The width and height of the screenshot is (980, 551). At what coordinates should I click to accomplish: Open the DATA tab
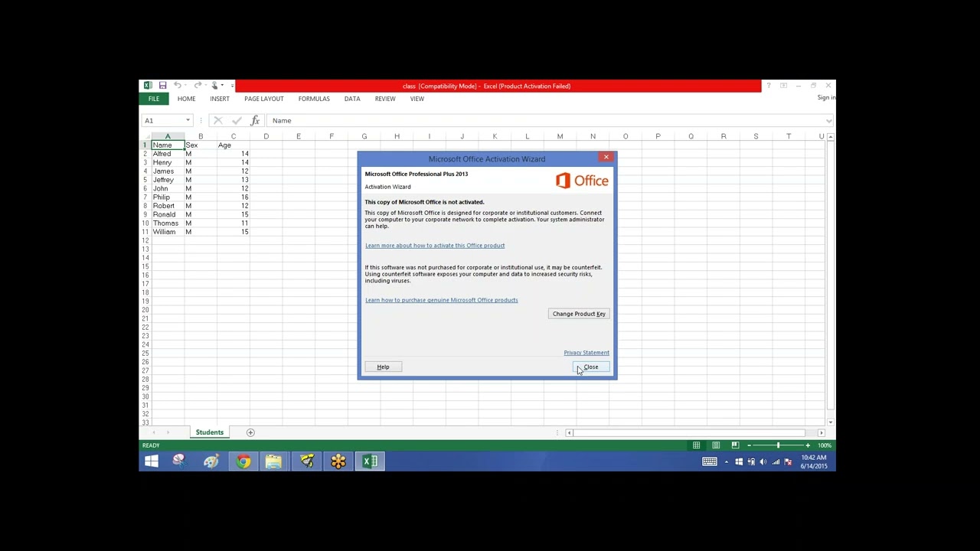[x=352, y=99]
